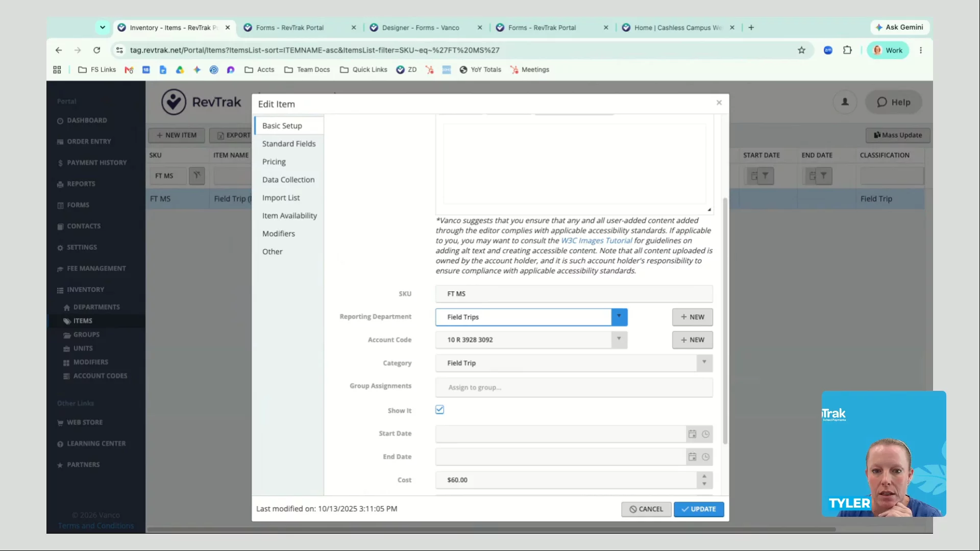Switch to the Other section
Viewport: 980px width, 551px height.
pos(289,252)
